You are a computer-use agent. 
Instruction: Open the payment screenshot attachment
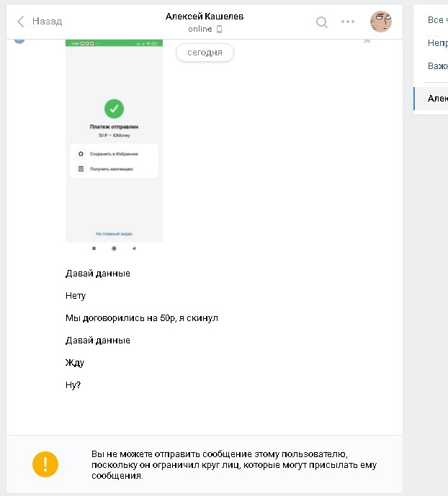click(x=114, y=144)
